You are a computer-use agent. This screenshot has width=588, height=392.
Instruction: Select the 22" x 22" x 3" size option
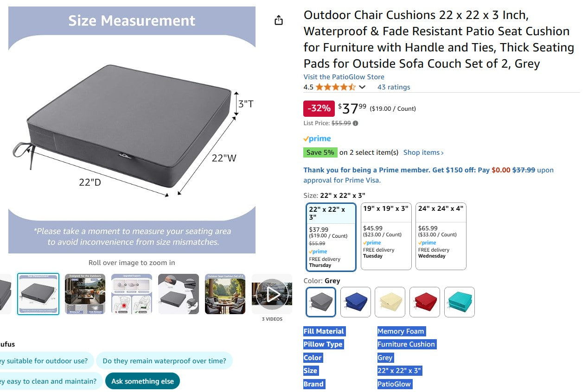click(x=331, y=237)
